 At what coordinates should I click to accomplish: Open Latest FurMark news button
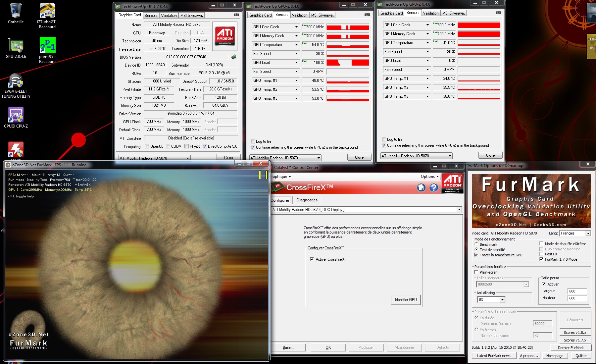(x=494, y=356)
